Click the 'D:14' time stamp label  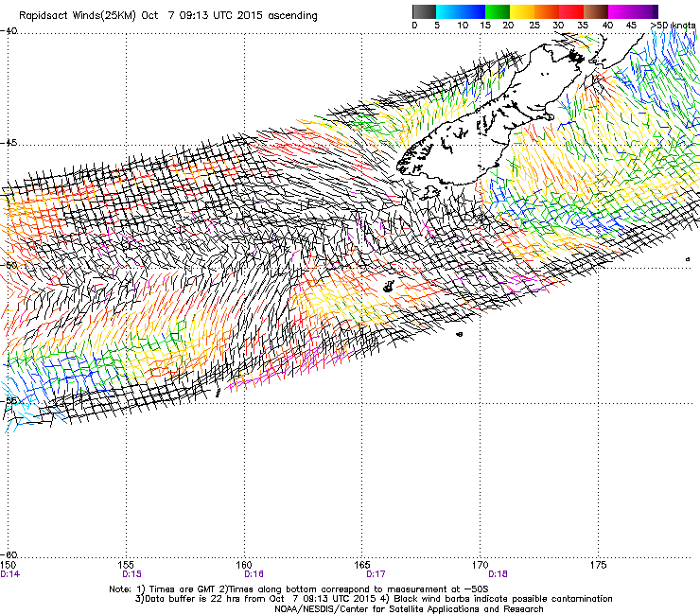pos(9,574)
